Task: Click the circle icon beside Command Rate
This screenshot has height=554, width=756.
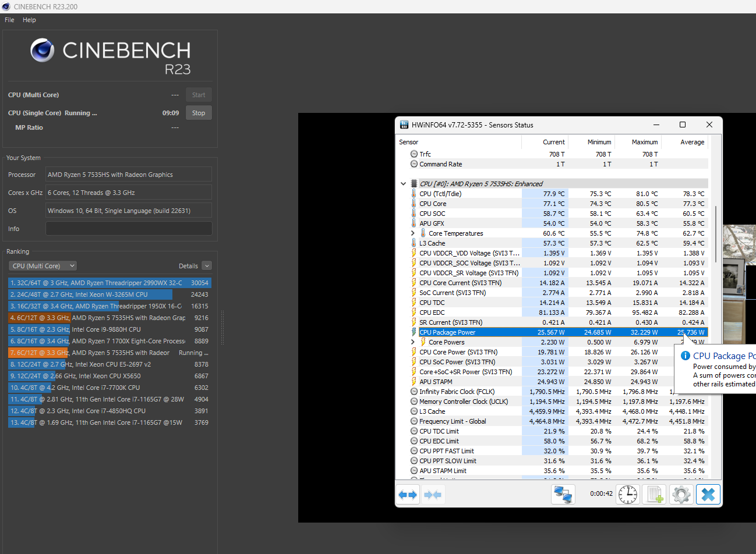Action: [x=414, y=164]
